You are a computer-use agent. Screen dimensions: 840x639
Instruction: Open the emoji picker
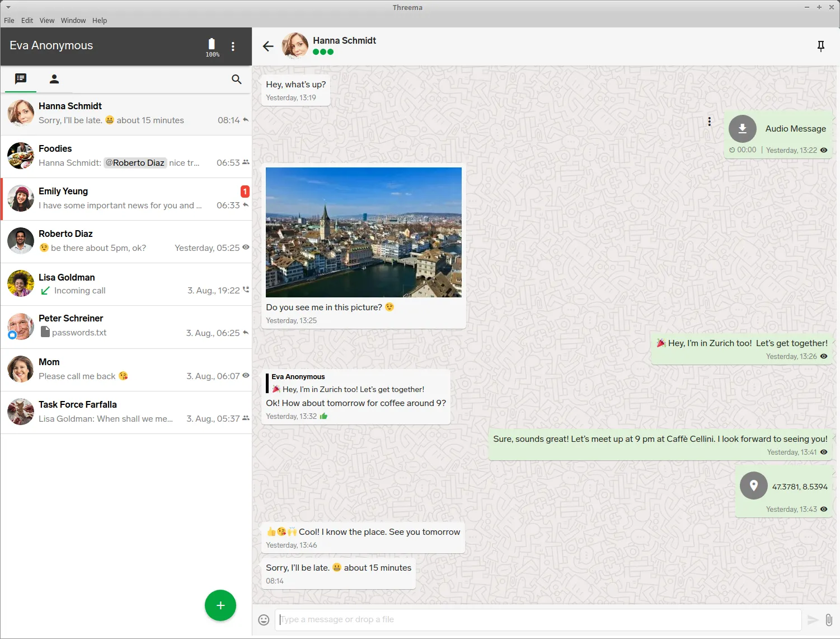click(x=264, y=619)
